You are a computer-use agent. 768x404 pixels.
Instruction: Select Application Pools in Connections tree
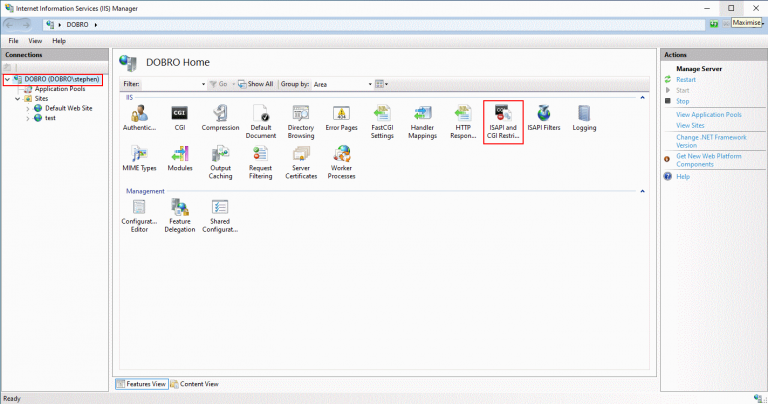click(x=59, y=89)
